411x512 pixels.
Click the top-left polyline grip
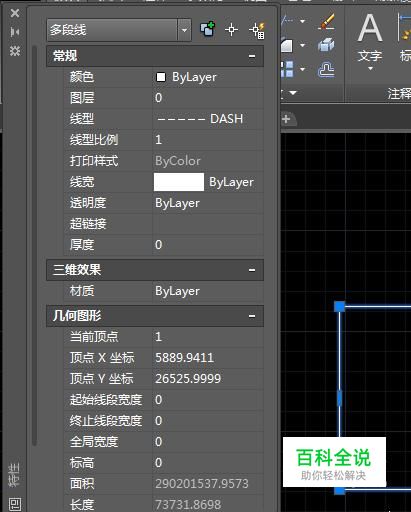coord(340,307)
